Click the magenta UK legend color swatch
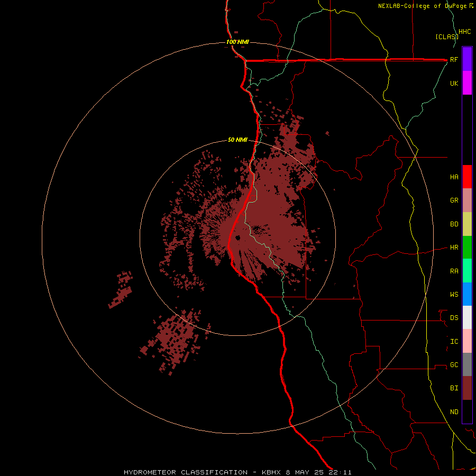The image size is (476, 476). pyautogui.click(x=467, y=83)
